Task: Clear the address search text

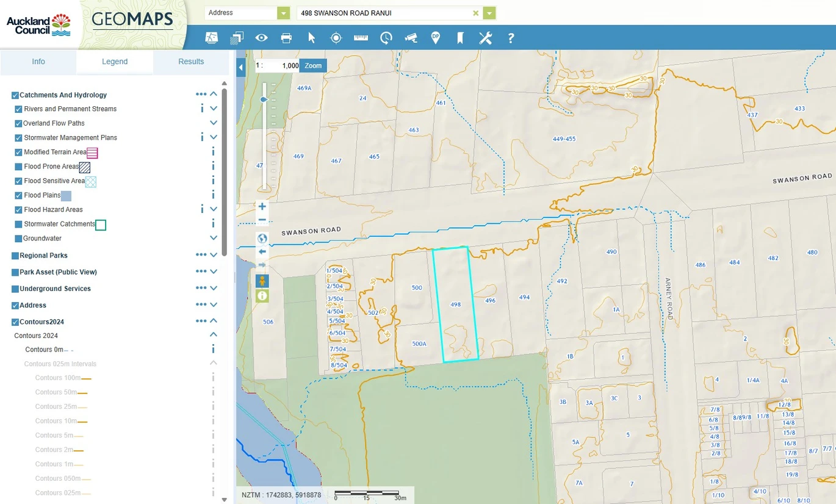Action: point(476,13)
